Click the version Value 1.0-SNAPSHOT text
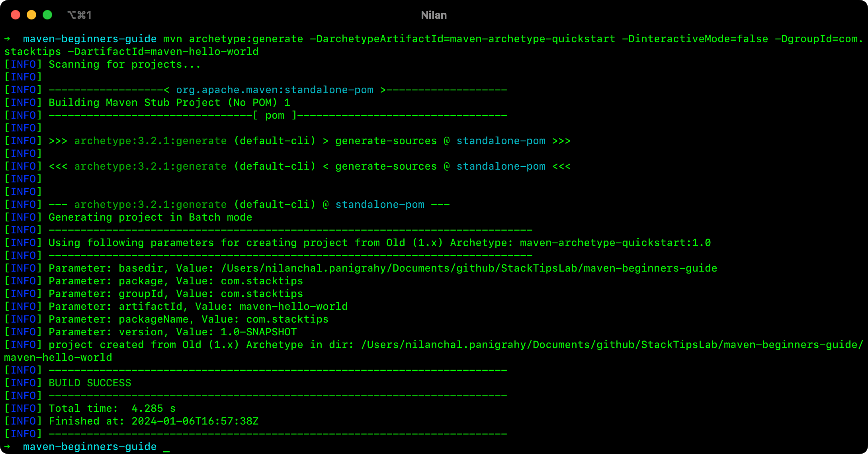Viewport: 868px width, 454px height. pyautogui.click(x=259, y=332)
